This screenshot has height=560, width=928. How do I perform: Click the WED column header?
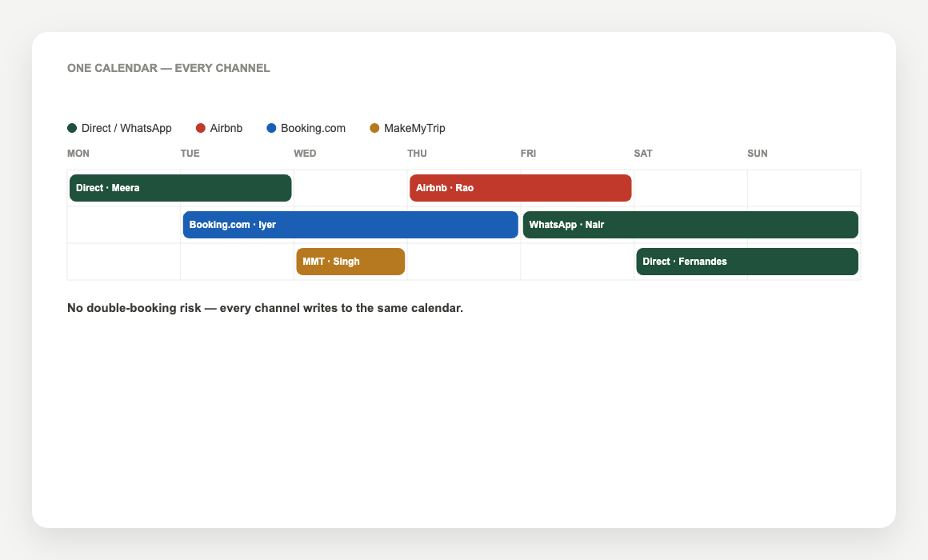coord(305,154)
